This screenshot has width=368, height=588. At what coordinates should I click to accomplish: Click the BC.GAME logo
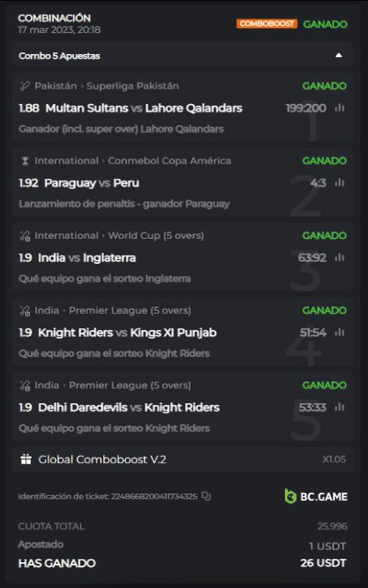click(316, 496)
